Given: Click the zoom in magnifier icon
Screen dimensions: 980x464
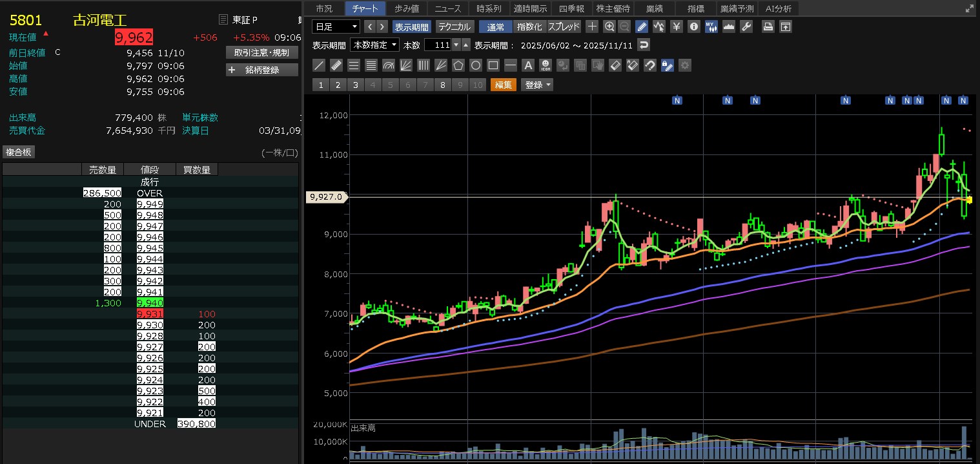Looking at the screenshot, I should (x=609, y=26).
